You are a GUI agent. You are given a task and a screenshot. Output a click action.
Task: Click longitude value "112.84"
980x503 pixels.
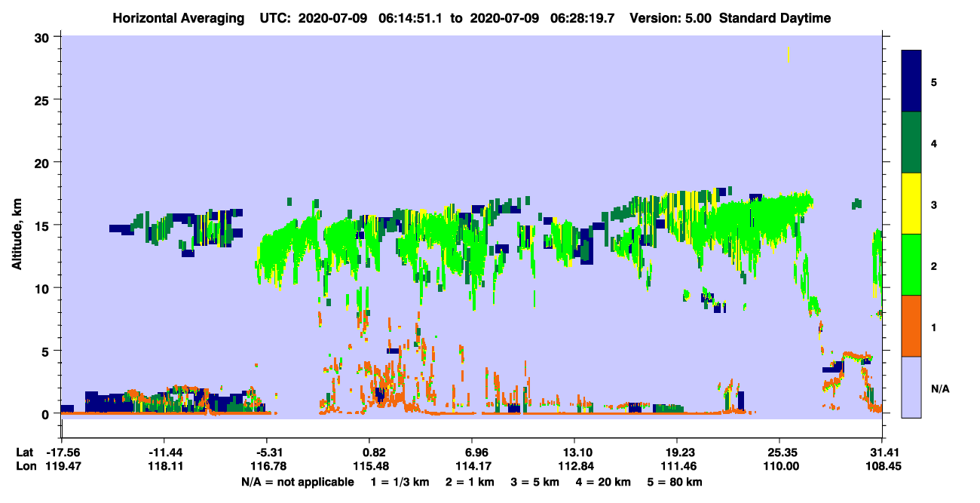pos(574,466)
